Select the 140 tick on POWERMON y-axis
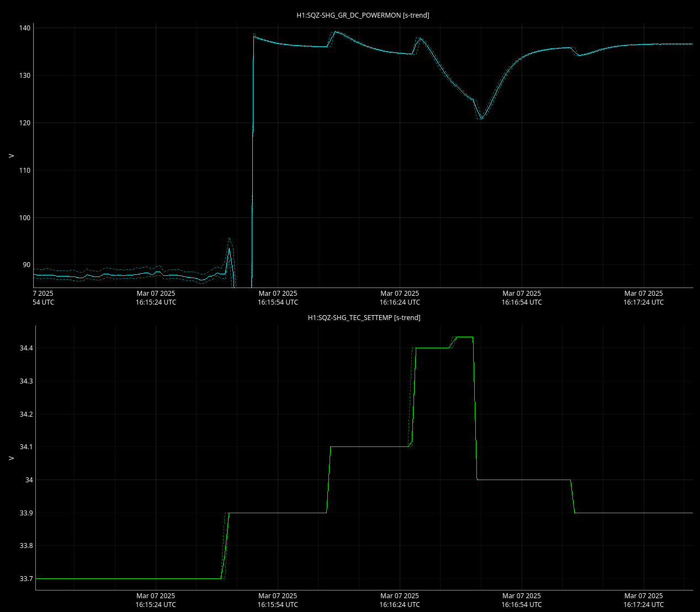700x612 pixels. coord(25,28)
